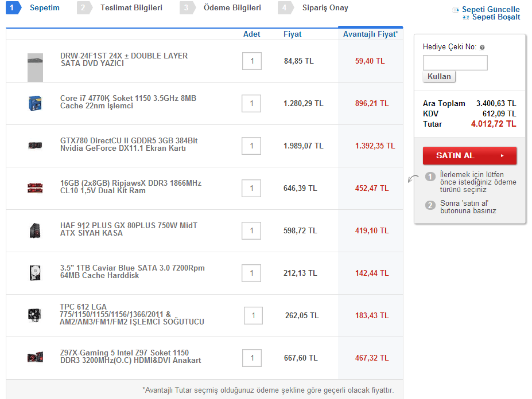Click the Sepeti Güncelle link
This screenshot has width=532, height=399.
[x=491, y=10]
